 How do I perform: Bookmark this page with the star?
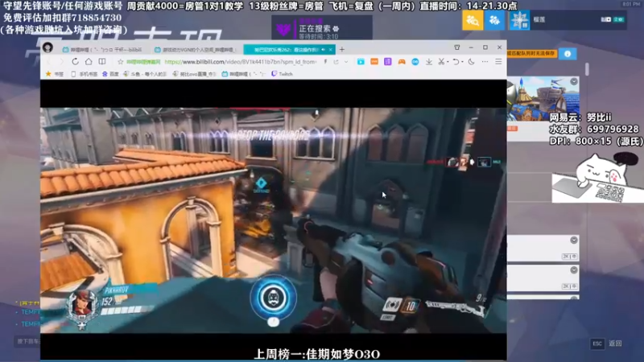[120, 62]
